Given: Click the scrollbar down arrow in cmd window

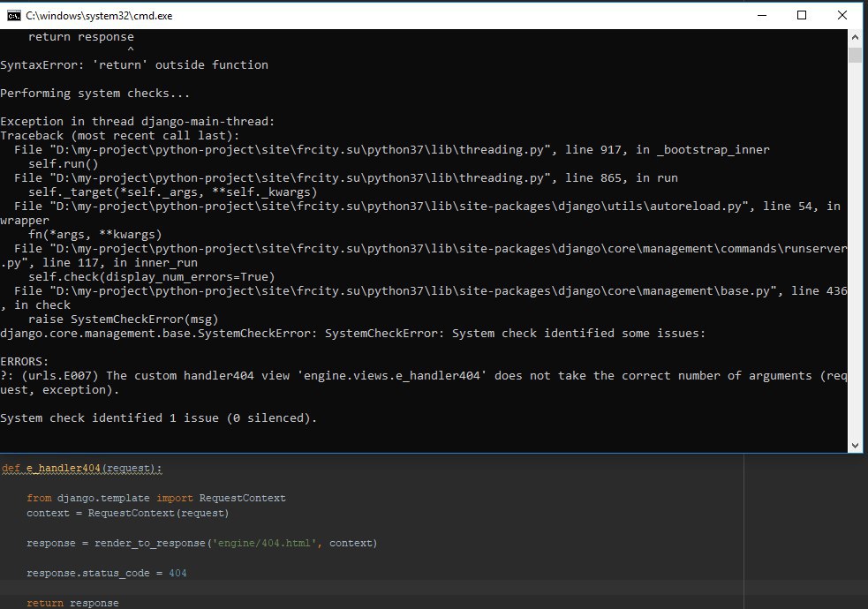Looking at the screenshot, I should [x=856, y=445].
